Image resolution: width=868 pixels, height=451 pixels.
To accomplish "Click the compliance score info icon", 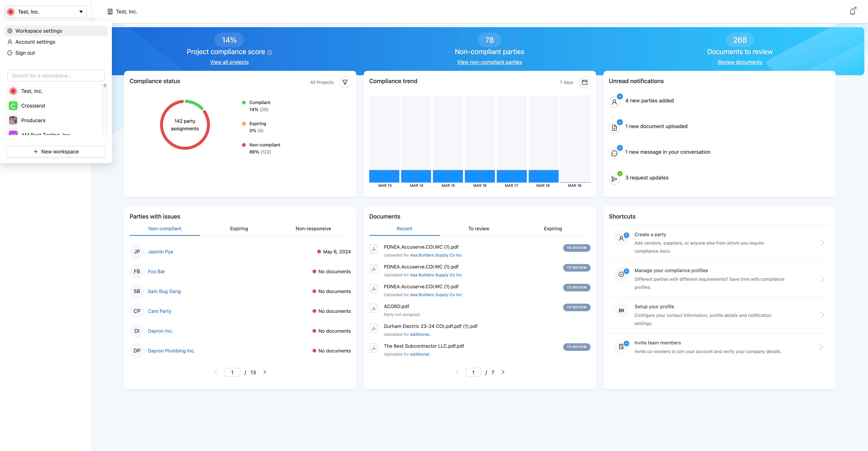I will [x=270, y=53].
